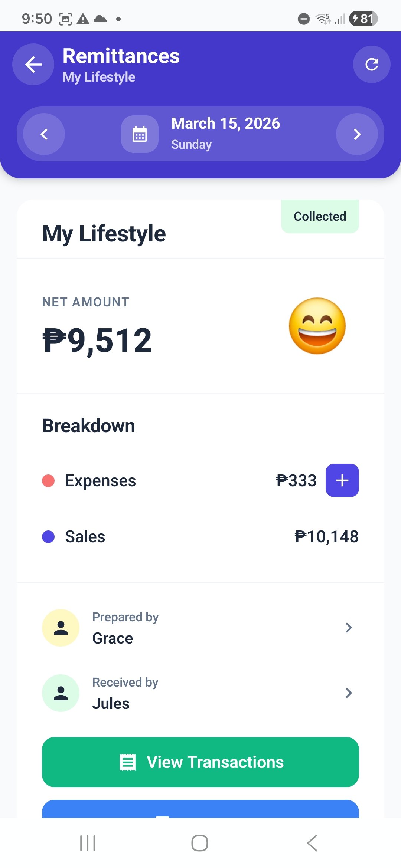Open the Android recent apps button

(x=88, y=843)
